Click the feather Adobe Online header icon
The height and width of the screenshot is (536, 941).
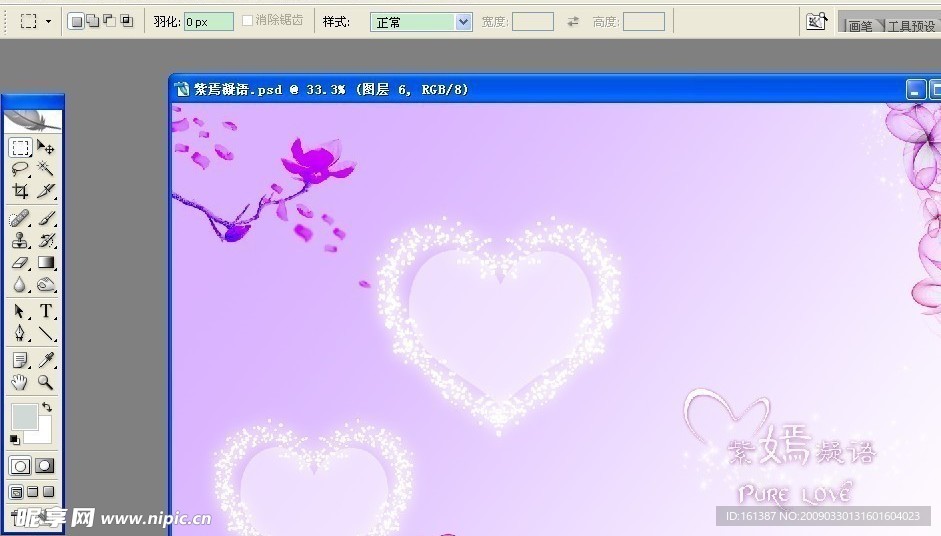32,121
